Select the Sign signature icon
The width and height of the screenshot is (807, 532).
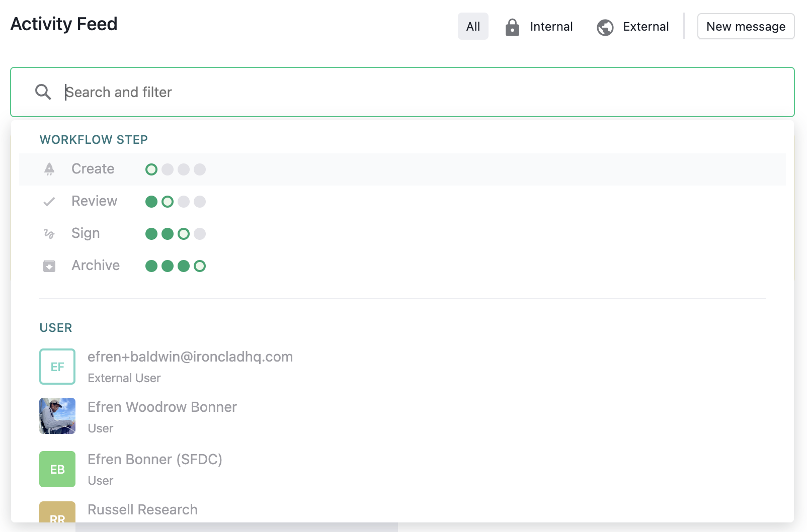tap(49, 233)
